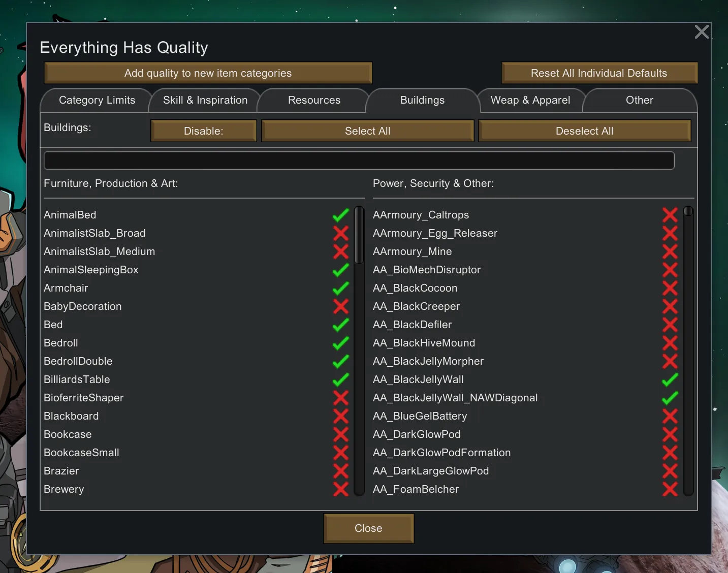Click Reset All Individual Defaults
Image resolution: width=728 pixels, height=573 pixels.
(x=598, y=73)
